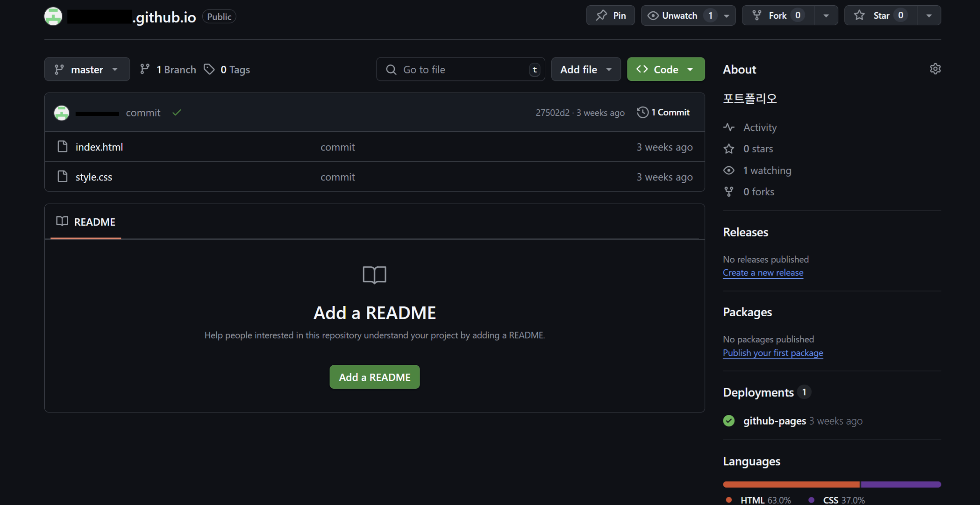The width and height of the screenshot is (980, 505).
Task: Click the tag icon next to 0 Tags
Action: [209, 69]
